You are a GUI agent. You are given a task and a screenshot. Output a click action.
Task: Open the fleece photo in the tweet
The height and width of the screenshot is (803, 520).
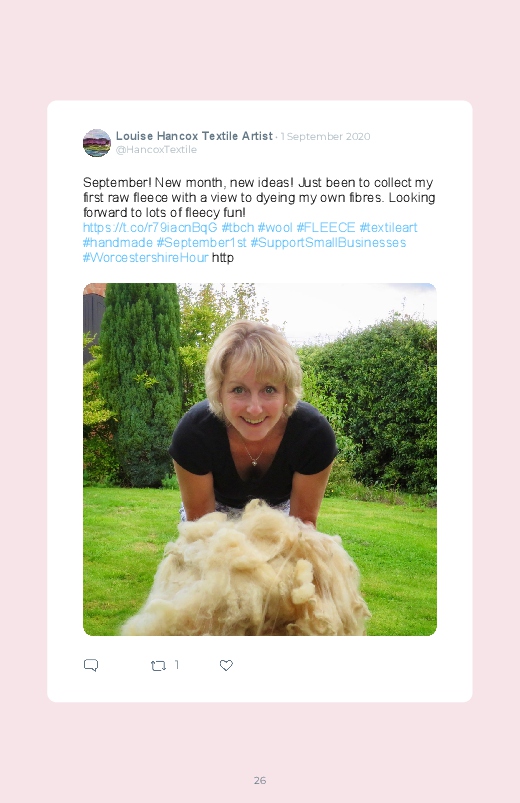260,459
